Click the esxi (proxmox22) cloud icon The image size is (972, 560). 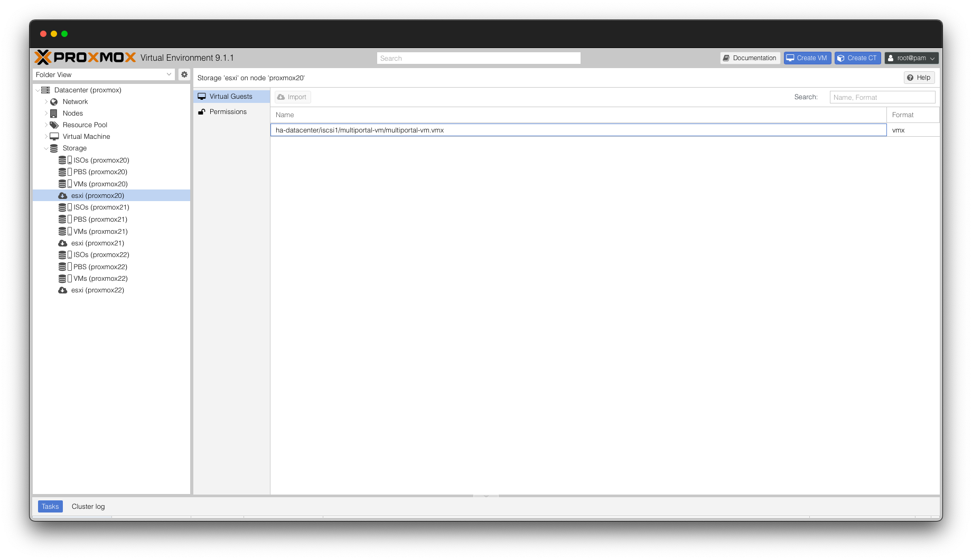pyautogui.click(x=62, y=290)
